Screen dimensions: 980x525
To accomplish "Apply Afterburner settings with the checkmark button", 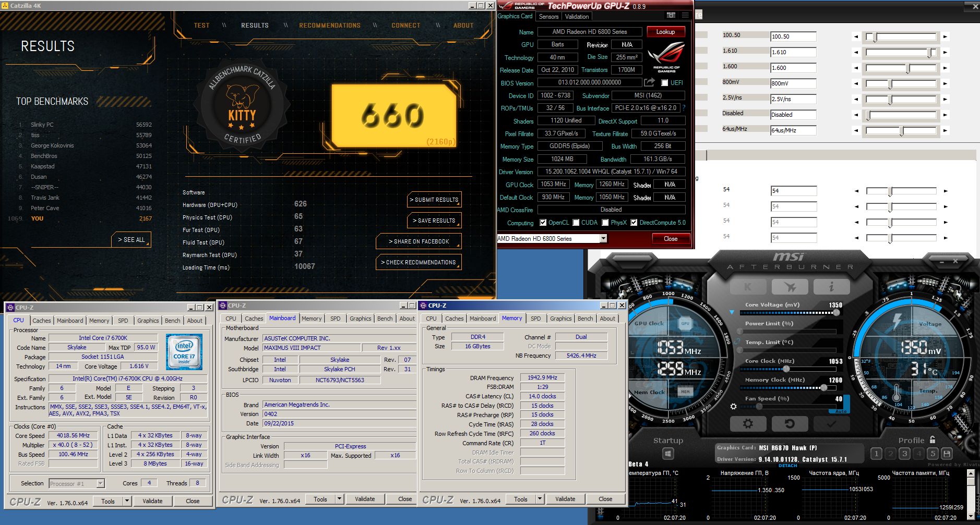I will [x=831, y=423].
